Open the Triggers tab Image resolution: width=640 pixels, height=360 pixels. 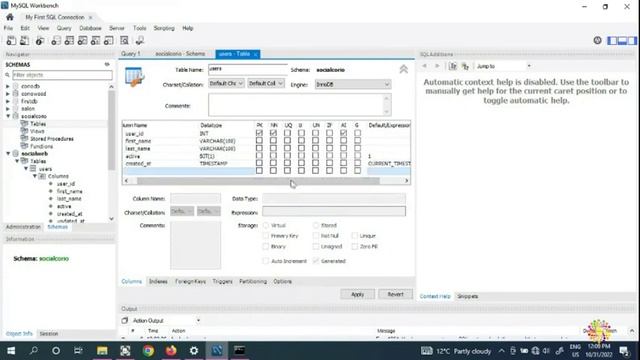[x=222, y=281]
